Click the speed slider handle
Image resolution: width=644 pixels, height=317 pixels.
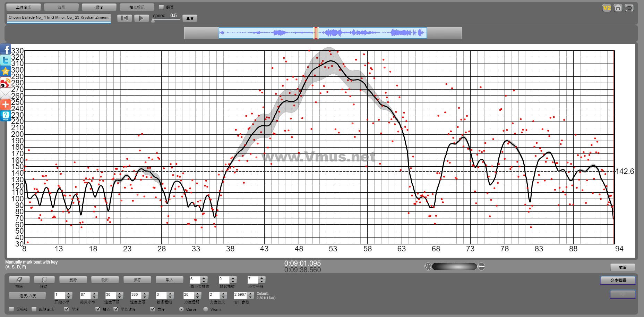click(x=153, y=20)
